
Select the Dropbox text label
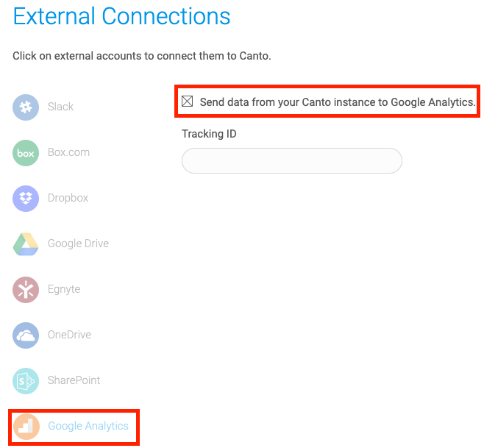tap(68, 198)
